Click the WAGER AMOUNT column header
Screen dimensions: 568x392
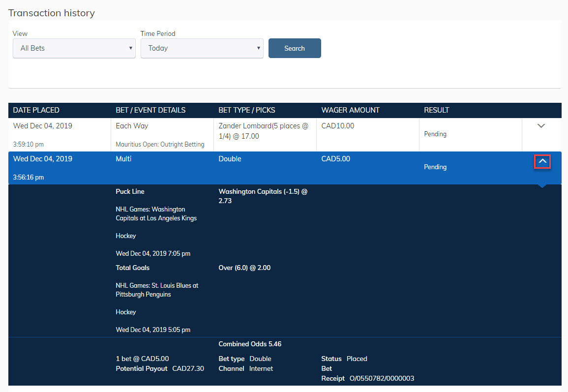(x=350, y=110)
